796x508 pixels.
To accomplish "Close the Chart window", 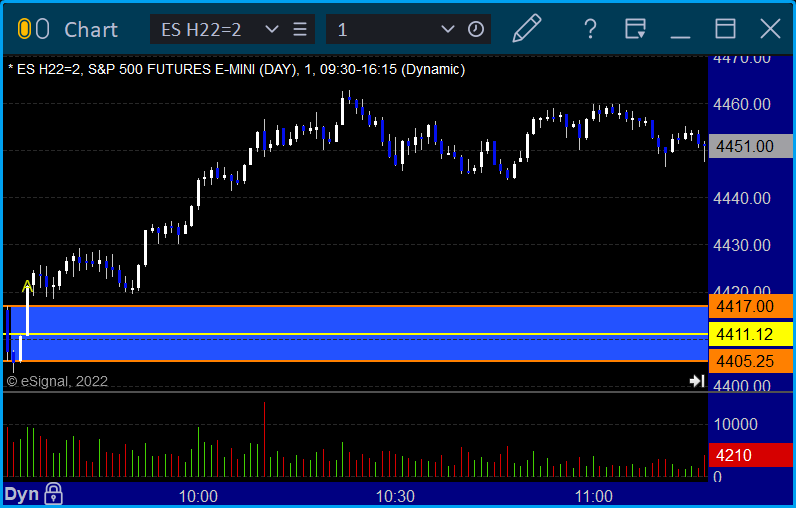I will point(770,28).
